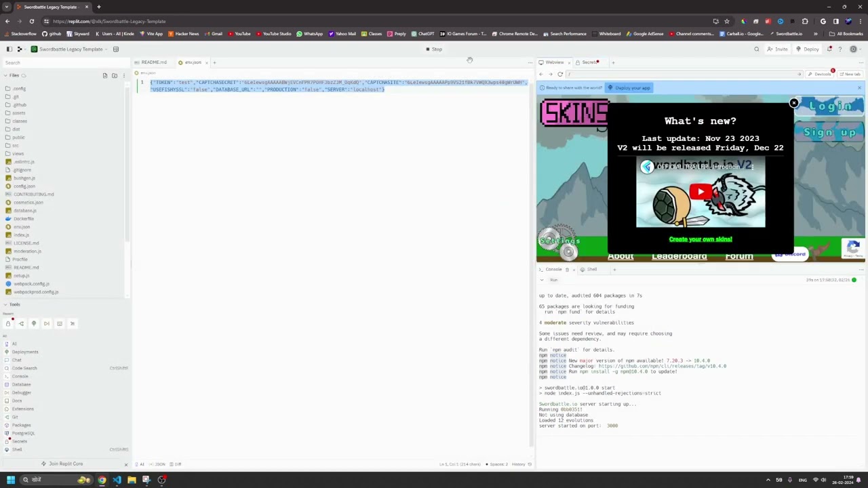Click Deploy your app banner button

(x=629, y=87)
